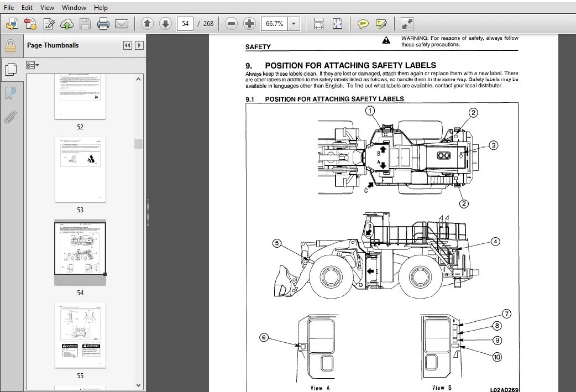Click the Edit/Sign document icon
Screen dimensions: 576x392
49,24
